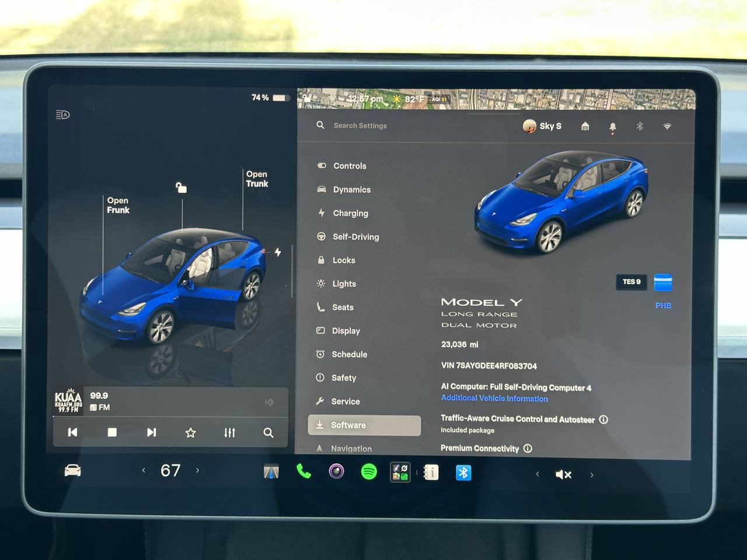This screenshot has width=747, height=560.
Task: Tap the car controls icon in bottom bar
Action: [x=72, y=470]
